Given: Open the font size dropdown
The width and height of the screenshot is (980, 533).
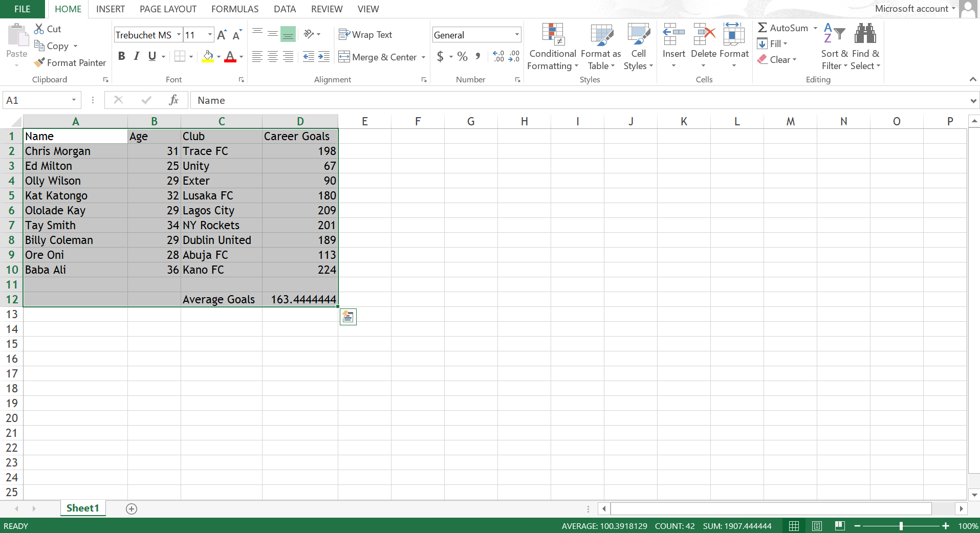Looking at the screenshot, I should [210, 35].
